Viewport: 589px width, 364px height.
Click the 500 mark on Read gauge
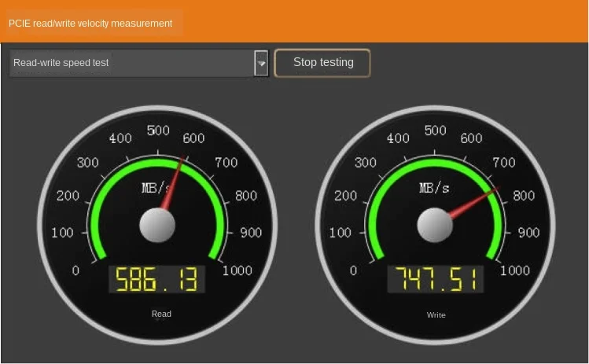point(158,131)
